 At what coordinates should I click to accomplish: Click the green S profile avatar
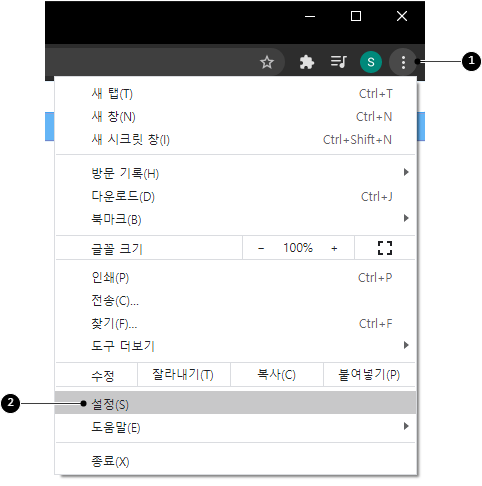[371, 62]
